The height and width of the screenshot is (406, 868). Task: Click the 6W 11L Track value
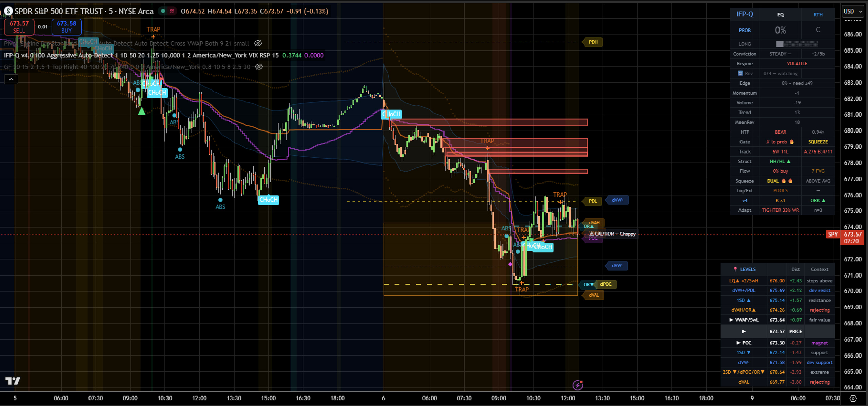click(780, 152)
